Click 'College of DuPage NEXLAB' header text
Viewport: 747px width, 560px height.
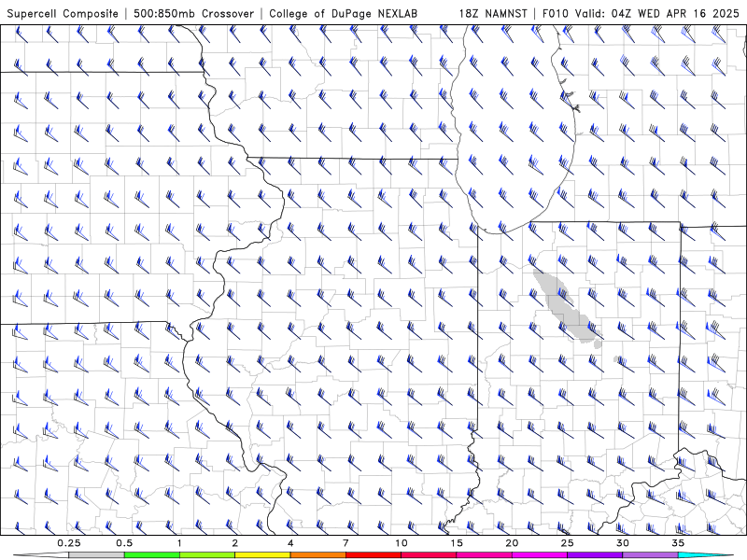point(343,13)
